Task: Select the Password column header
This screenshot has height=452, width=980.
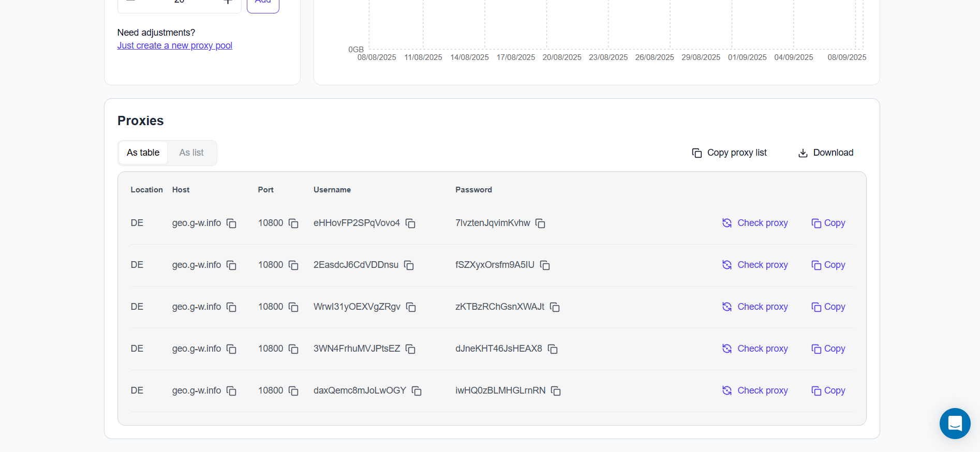Action: (473, 190)
